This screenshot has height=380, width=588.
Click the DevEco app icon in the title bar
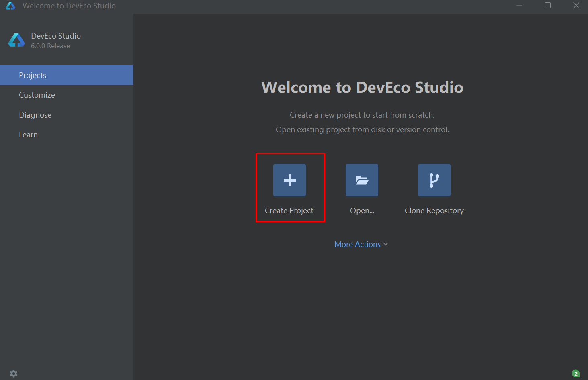pos(10,6)
